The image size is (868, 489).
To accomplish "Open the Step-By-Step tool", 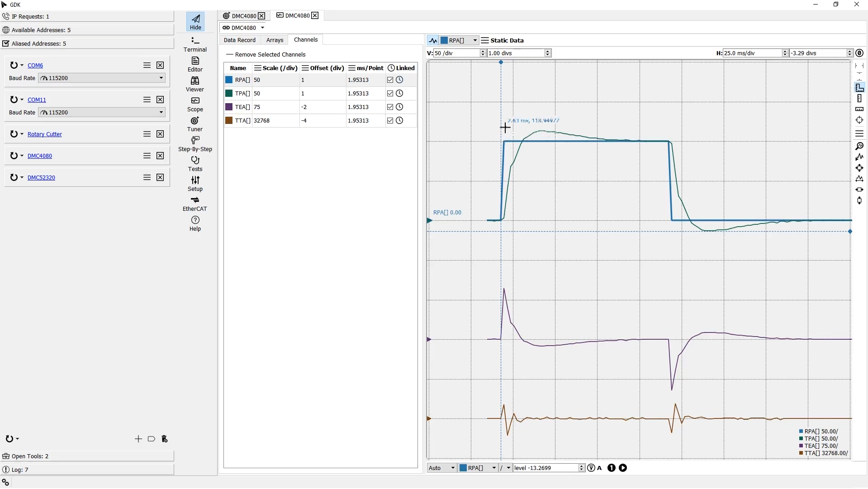I will point(195,144).
